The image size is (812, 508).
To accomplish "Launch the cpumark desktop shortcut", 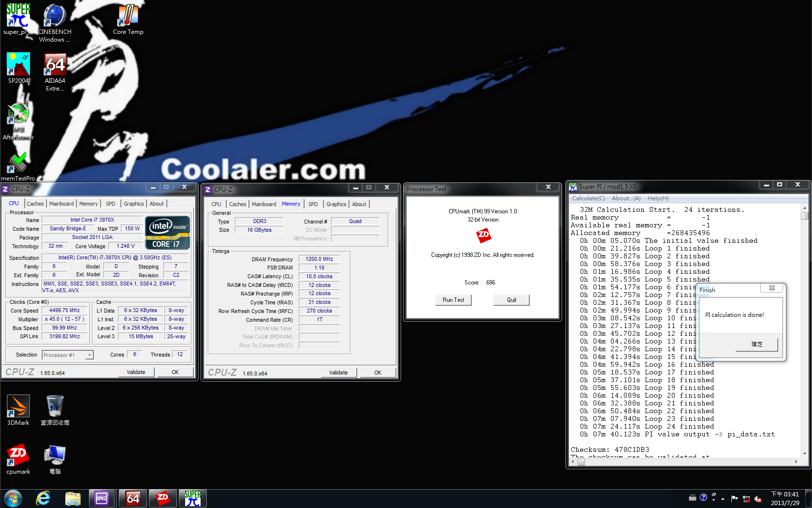I will pyautogui.click(x=18, y=459).
